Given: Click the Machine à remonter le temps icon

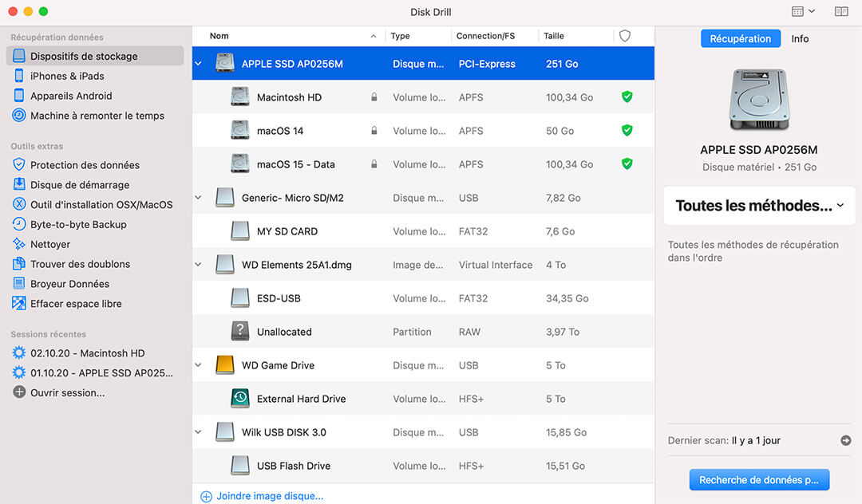Looking at the screenshot, I should coord(18,116).
